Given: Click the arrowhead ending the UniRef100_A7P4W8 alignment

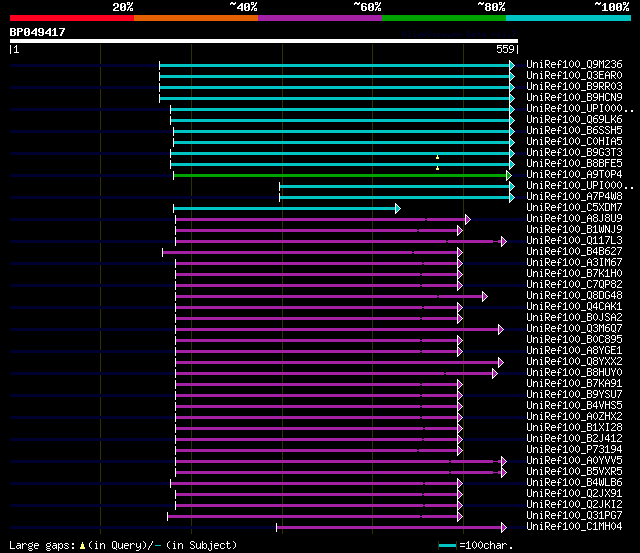Looking at the screenshot, I should pyautogui.click(x=512, y=198).
